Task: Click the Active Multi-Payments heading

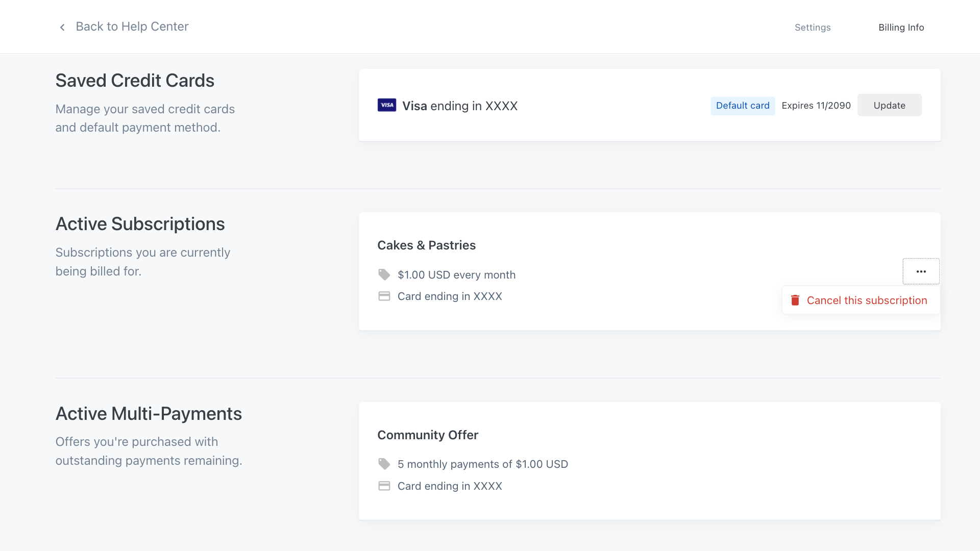Action: pos(149,414)
